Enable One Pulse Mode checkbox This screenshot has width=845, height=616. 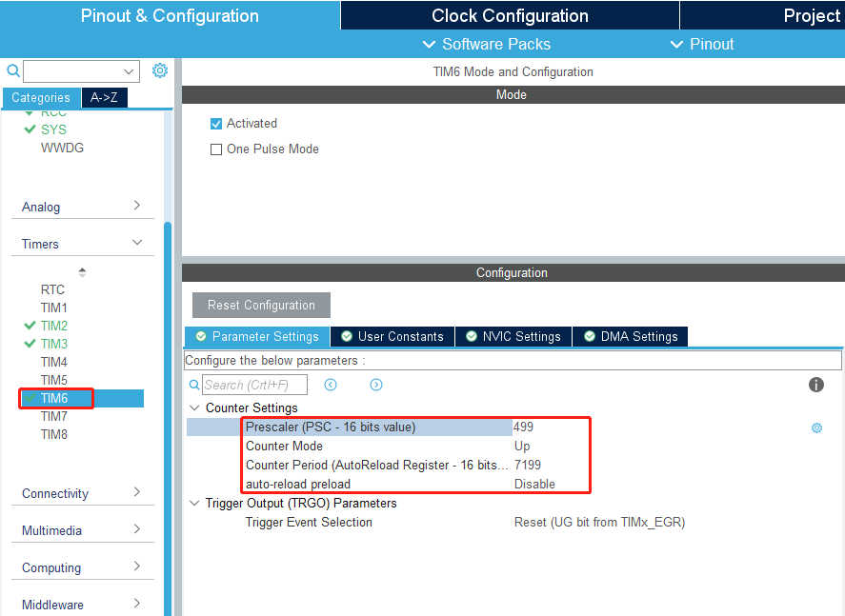point(216,149)
